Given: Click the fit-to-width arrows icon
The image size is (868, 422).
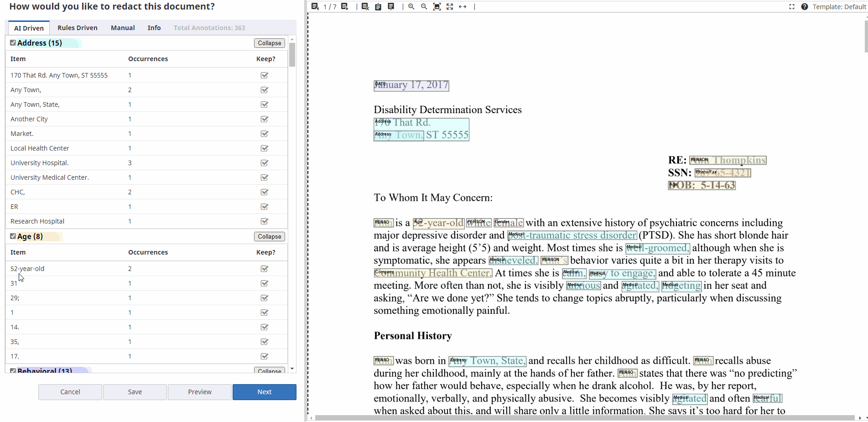Looking at the screenshot, I should click(x=463, y=6).
